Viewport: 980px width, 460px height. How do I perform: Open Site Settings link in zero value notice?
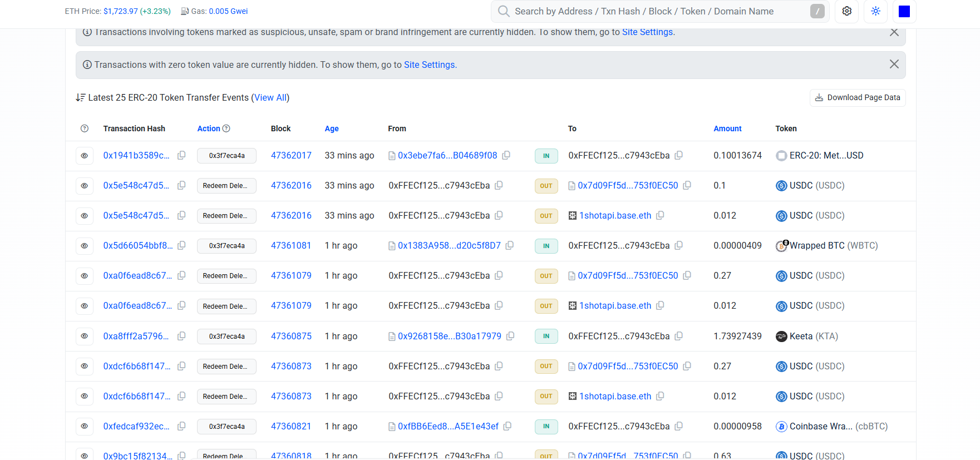tap(429, 65)
